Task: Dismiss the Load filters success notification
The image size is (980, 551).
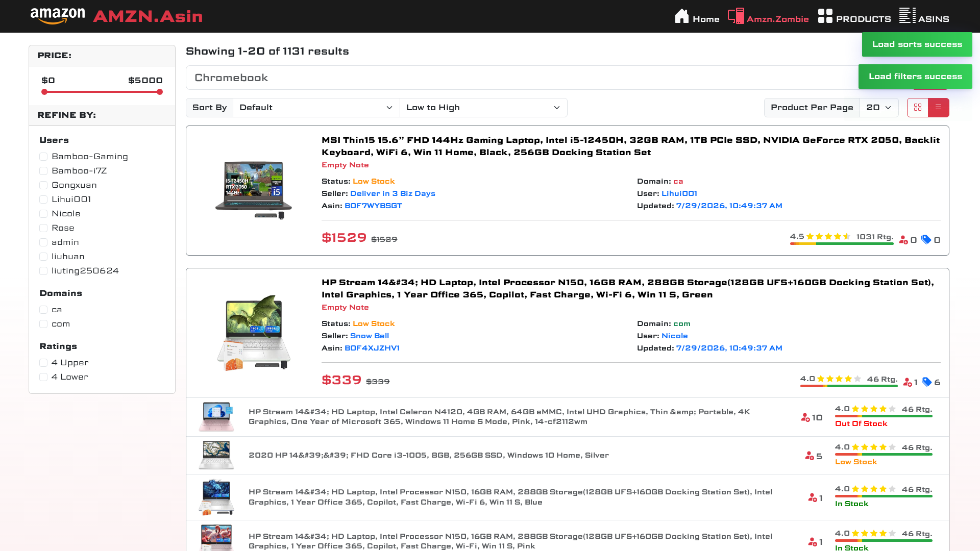Action: click(915, 77)
